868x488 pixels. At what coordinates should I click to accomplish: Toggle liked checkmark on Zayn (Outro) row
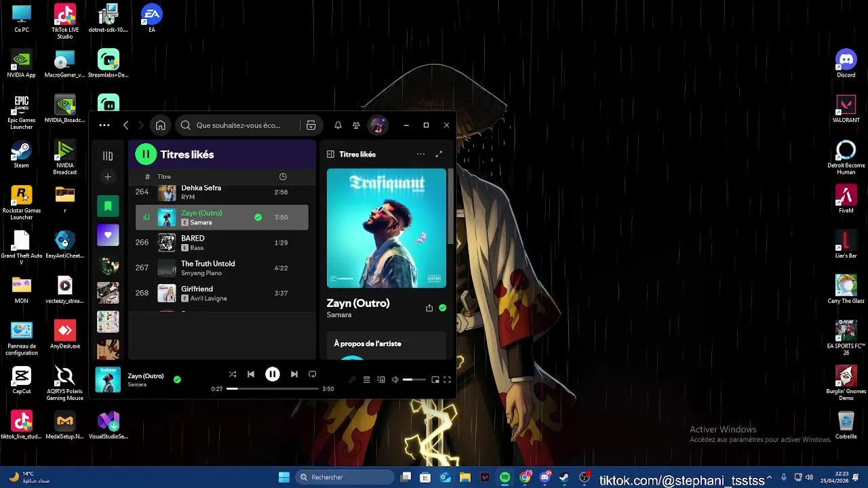point(258,218)
